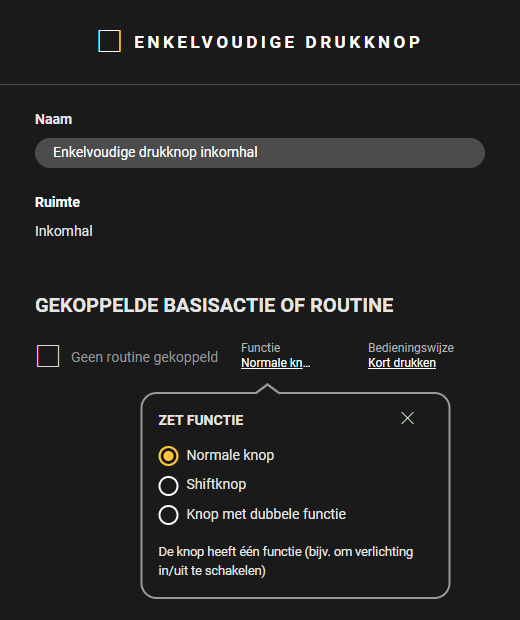Click the Enkelvoudige Drukknop title text
The height and width of the screenshot is (620, 520).
(x=278, y=42)
